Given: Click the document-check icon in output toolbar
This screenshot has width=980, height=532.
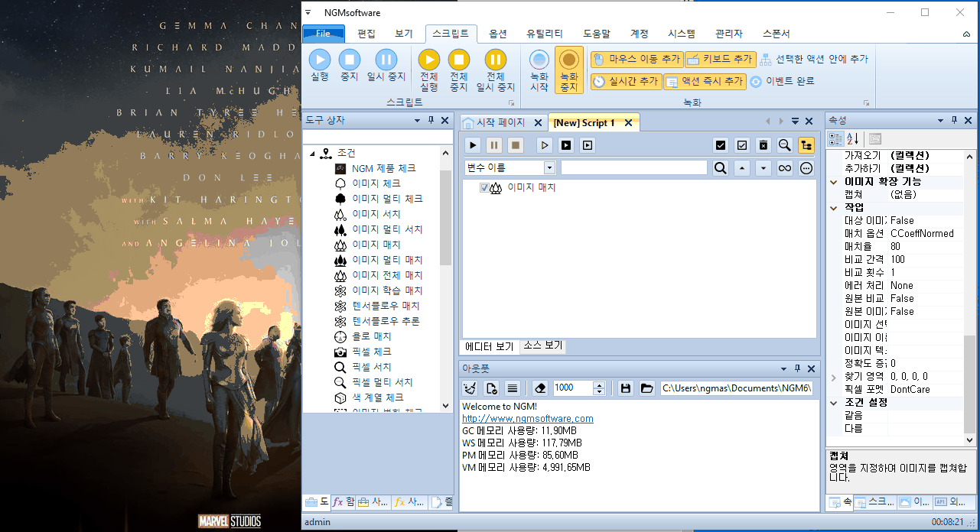Looking at the screenshot, I should point(492,388).
